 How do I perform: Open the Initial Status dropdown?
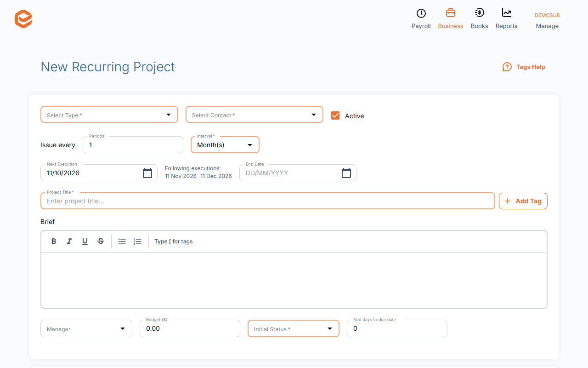pos(294,328)
